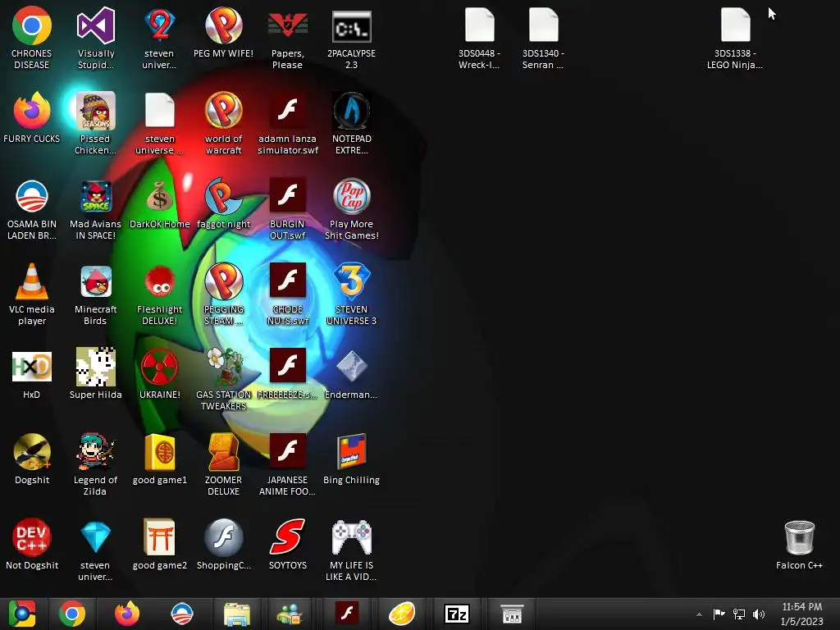Click the ShoppingC... Flash player icon
840x630 pixels.
point(223,545)
